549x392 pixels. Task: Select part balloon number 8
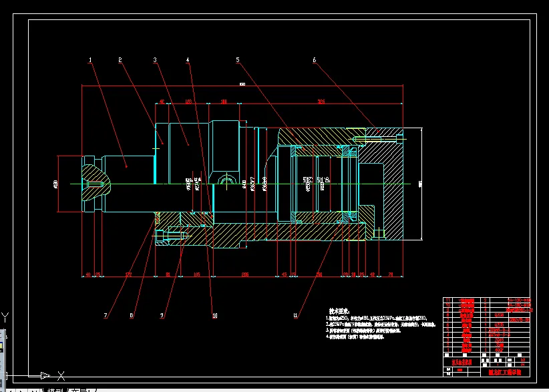132,315
